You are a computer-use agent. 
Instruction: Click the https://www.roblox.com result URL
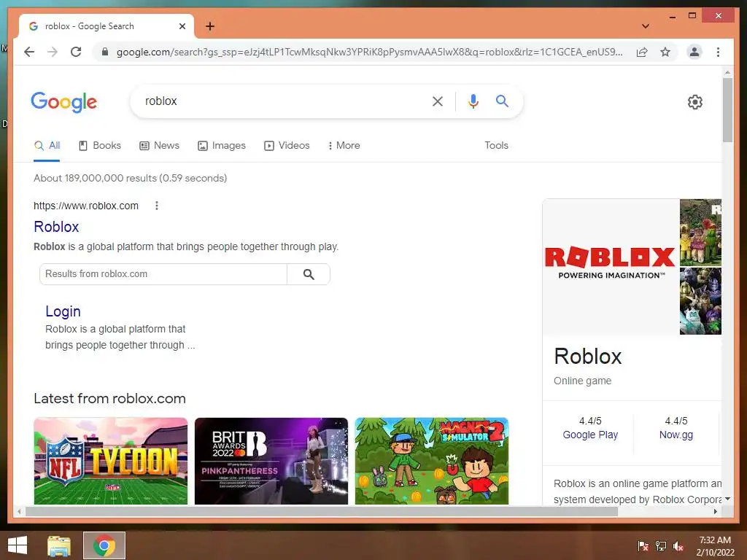click(86, 206)
